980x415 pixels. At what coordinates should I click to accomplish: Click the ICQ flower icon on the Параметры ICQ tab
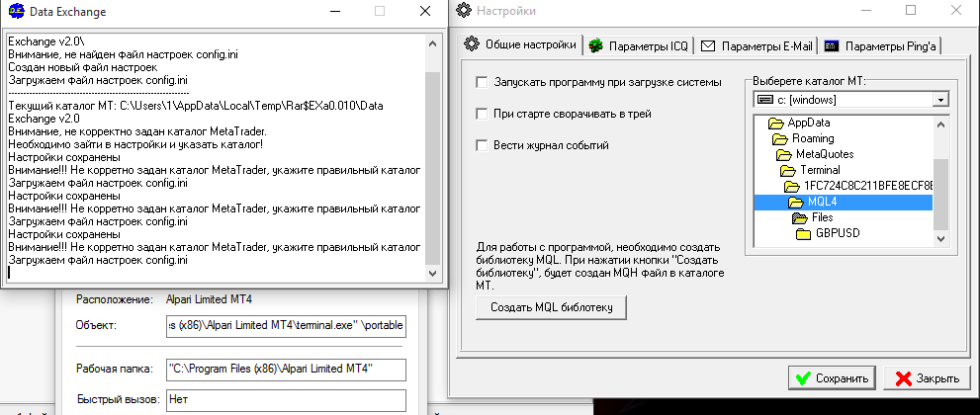point(596,46)
